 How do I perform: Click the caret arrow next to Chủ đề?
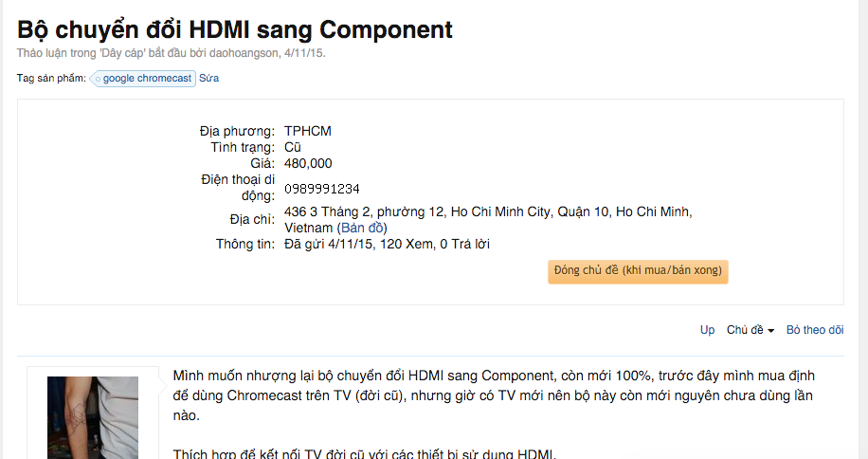[770, 331]
